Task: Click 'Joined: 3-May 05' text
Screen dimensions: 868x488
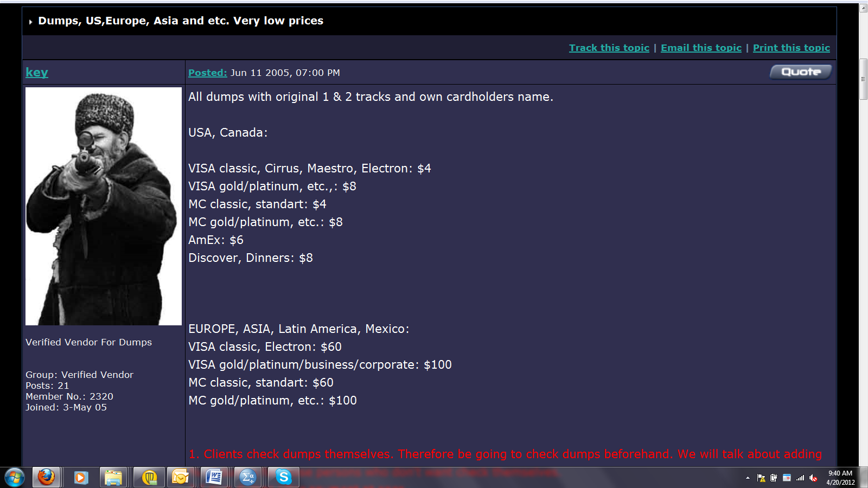Action: click(66, 407)
